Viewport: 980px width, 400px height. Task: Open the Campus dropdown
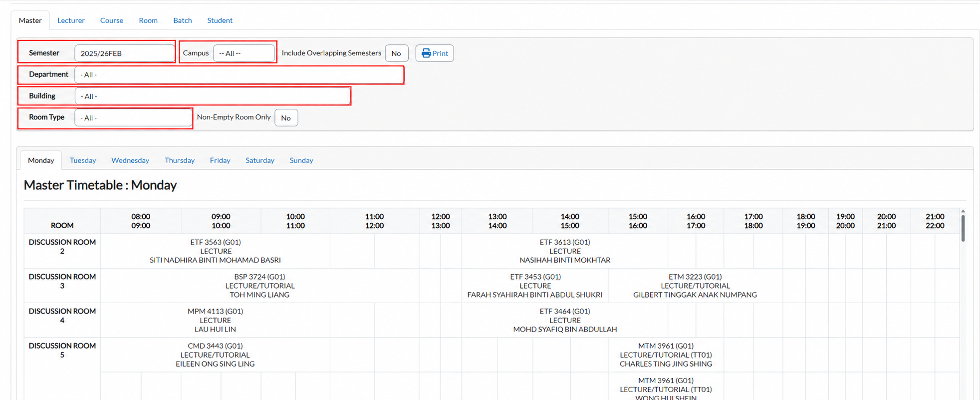point(244,53)
